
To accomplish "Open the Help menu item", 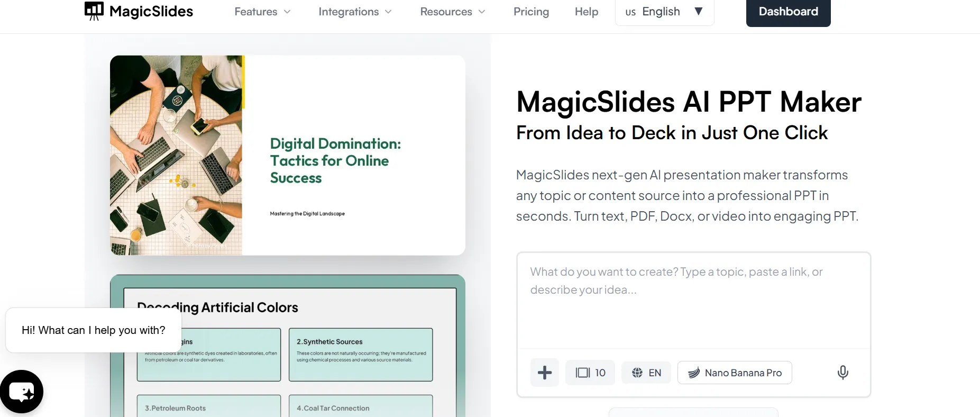I will [x=587, y=12].
